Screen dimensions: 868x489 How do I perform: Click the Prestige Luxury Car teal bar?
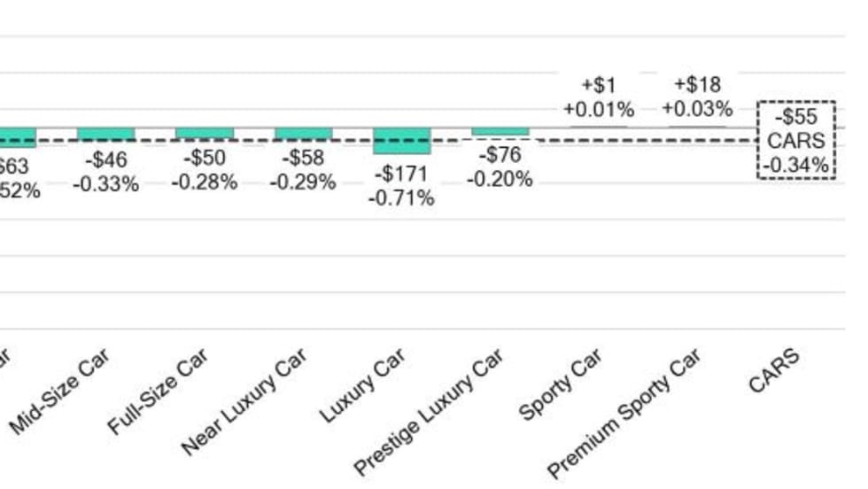[500, 132]
